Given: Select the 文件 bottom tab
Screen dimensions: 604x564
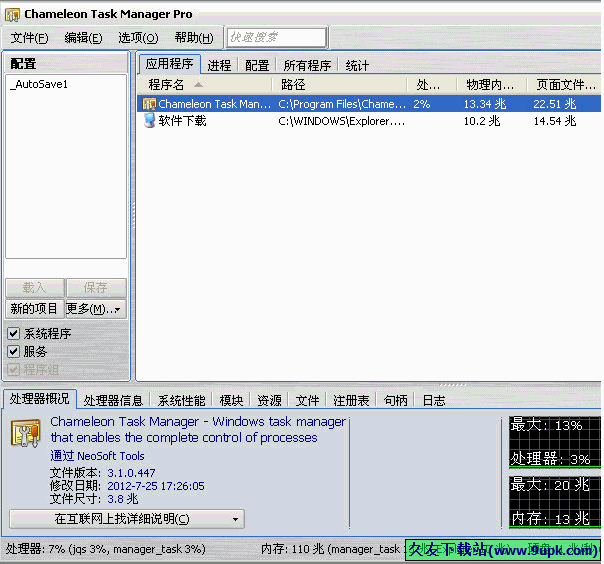Looking at the screenshot, I should [x=307, y=401].
